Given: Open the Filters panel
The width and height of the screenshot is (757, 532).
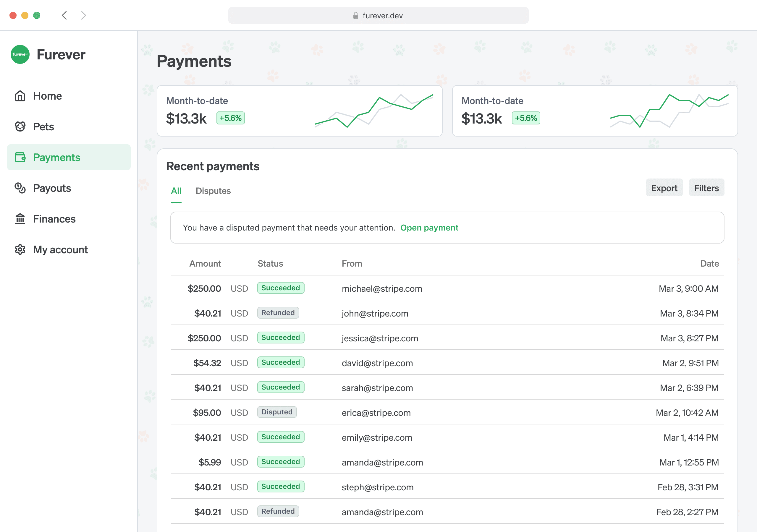Looking at the screenshot, I should [x=706, y=188].
